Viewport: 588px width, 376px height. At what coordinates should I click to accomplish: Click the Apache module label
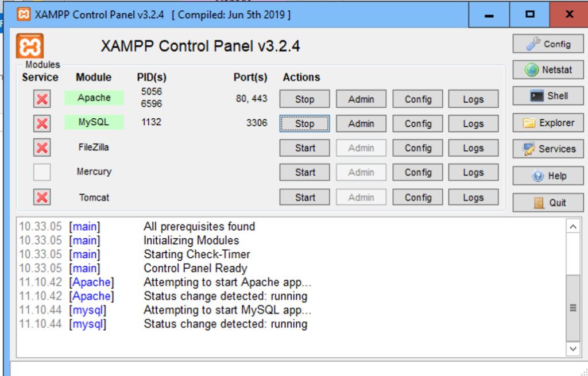pos(94,98)
